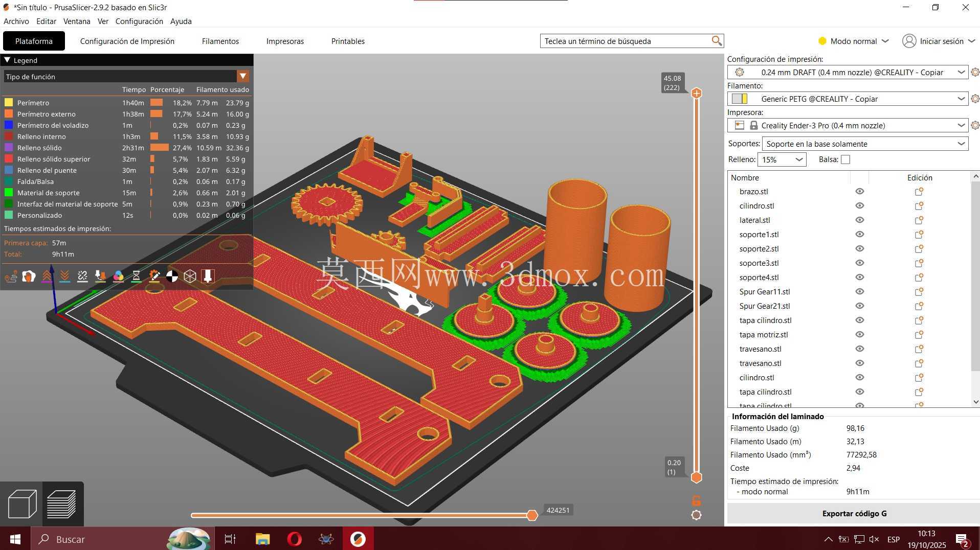Viewport: 980px width, 550px height.
Task: Toggle visibility of first tapa cilindro.stl
Action: tap(860, 320)
